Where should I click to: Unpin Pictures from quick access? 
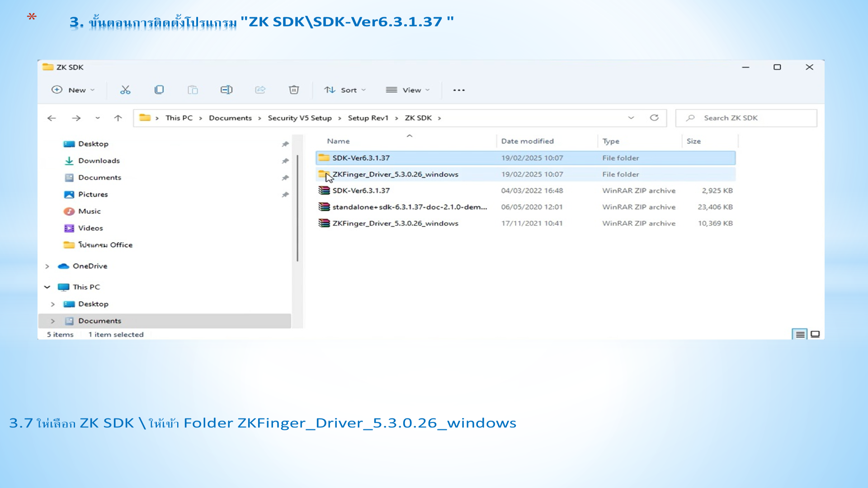point(285,195)
